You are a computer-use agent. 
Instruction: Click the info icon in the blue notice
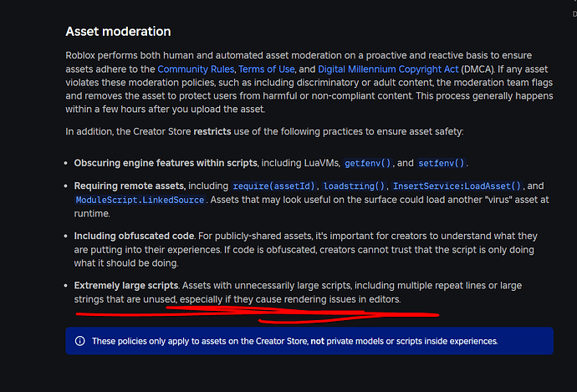[x=79, y=341]
